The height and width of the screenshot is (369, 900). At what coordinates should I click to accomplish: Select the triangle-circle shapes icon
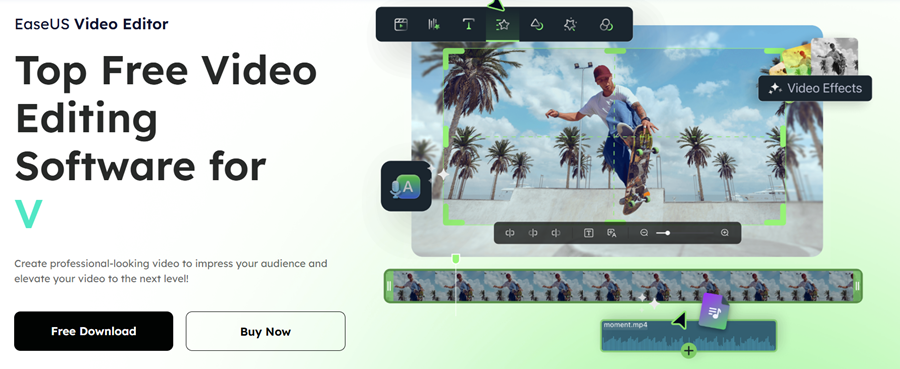[537, 25]
